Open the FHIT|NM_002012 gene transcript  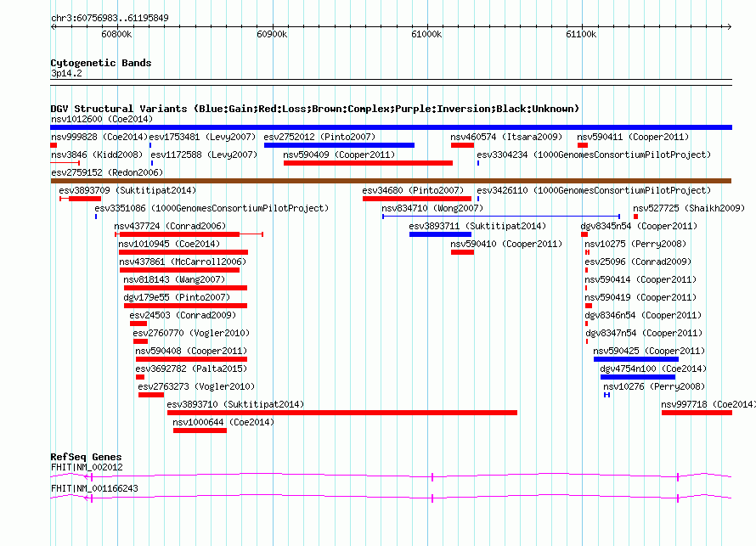tap(391, 477)
